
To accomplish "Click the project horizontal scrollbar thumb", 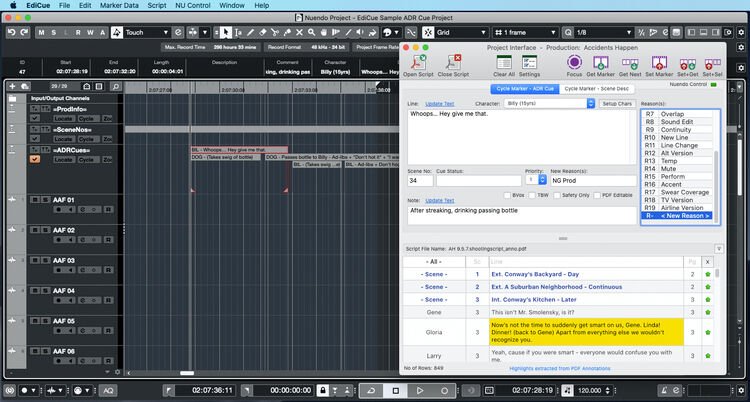I will point(187,373).
